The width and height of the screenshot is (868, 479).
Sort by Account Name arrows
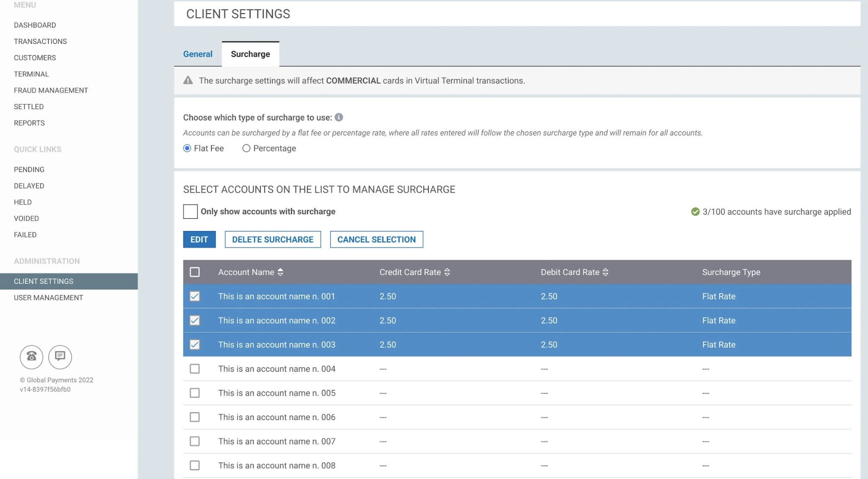pos(280,272)
